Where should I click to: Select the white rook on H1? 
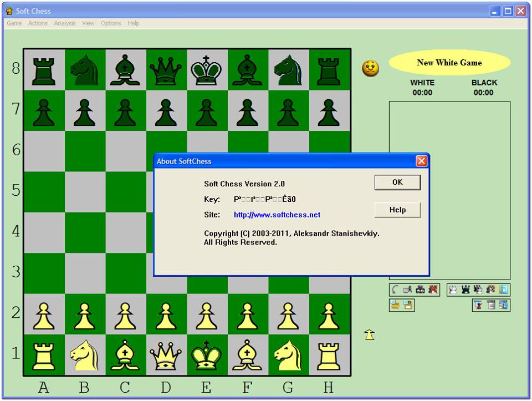(x=329, y=356)
